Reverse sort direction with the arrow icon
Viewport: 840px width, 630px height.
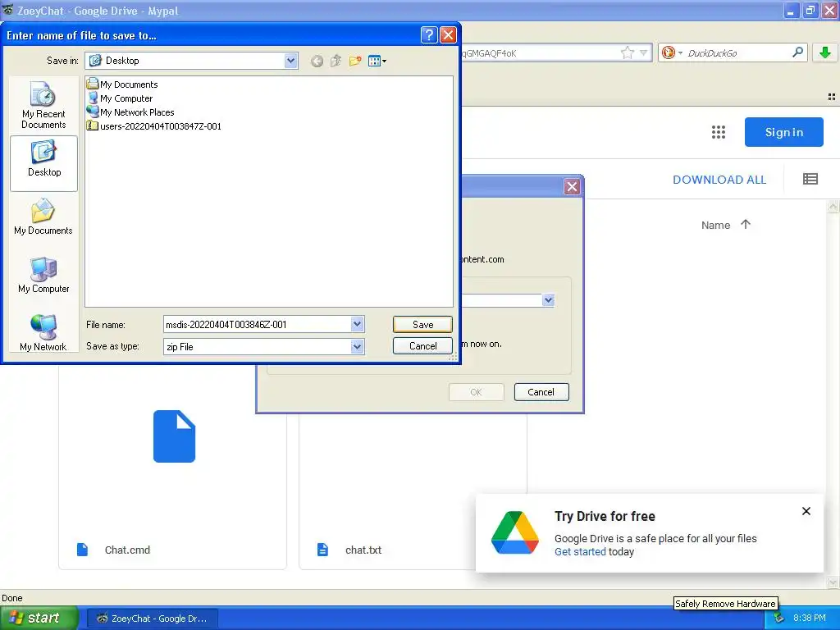tap(745, 224)
